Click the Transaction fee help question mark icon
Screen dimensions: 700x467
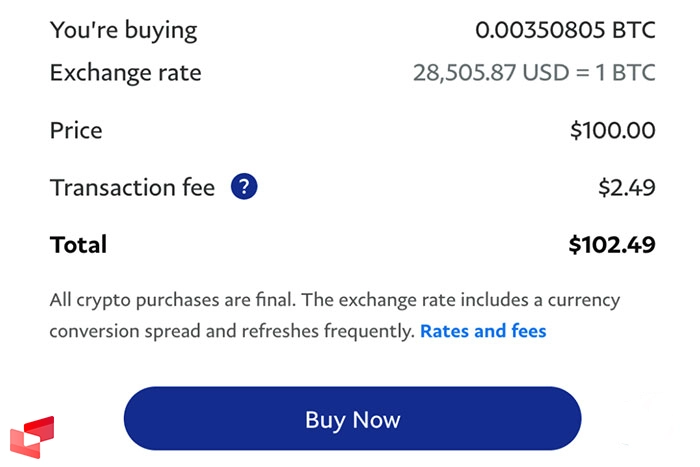(x=244, y=187)
